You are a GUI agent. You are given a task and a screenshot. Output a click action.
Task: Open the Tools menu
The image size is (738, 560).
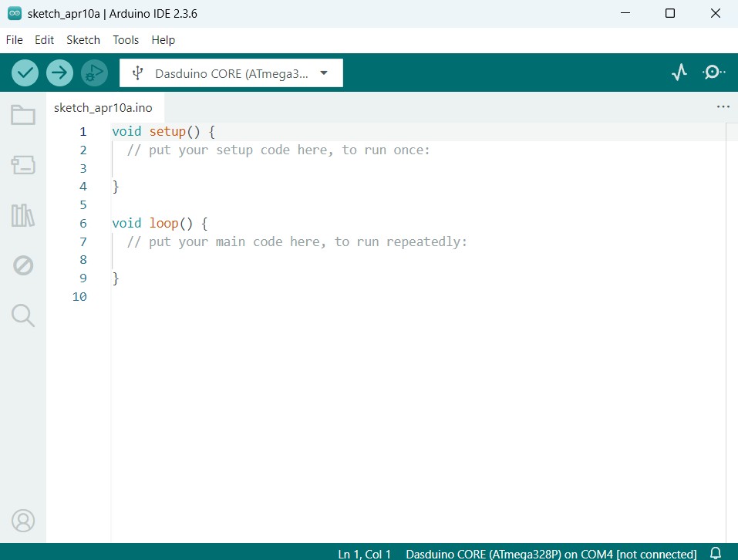tap(126, 40)
